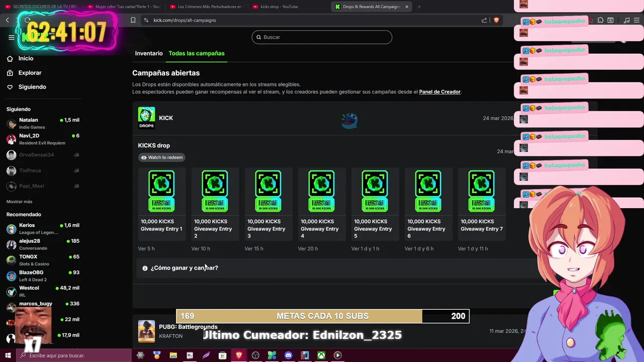Click the PUBG: Battlegrounds campaign logo

point(146,331)
